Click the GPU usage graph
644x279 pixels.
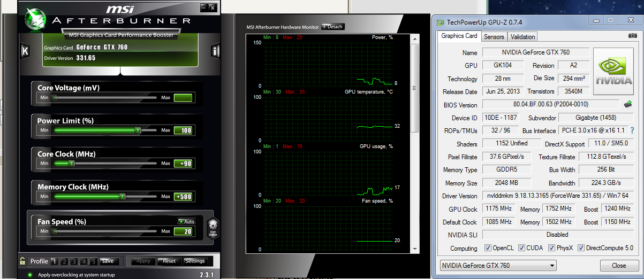coord(328,174)
